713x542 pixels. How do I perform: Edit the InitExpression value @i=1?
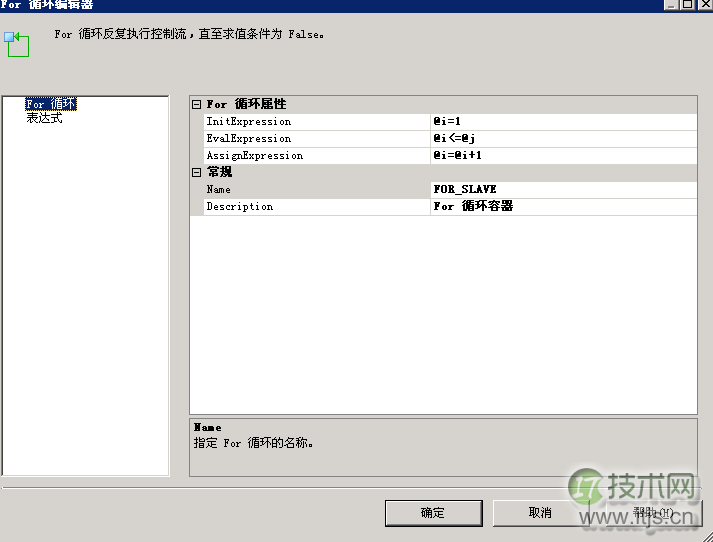tap(563, 121)
